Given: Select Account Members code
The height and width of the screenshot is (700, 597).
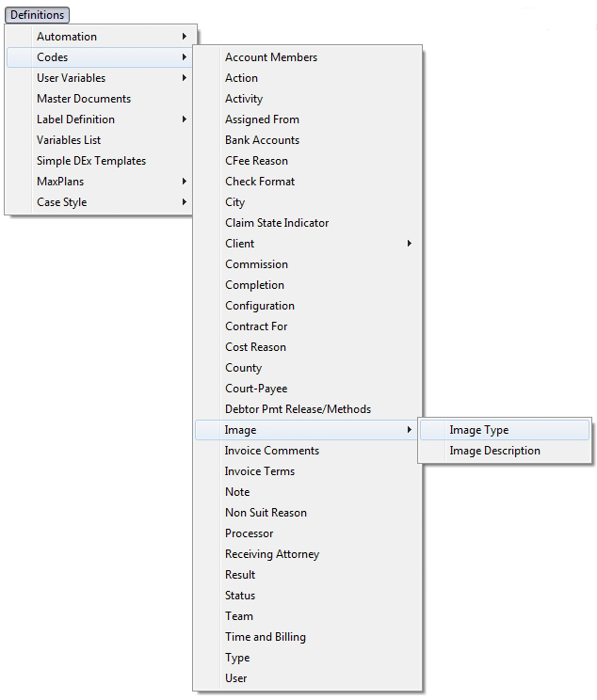Looking at the screenshot, I should [271, 57].
